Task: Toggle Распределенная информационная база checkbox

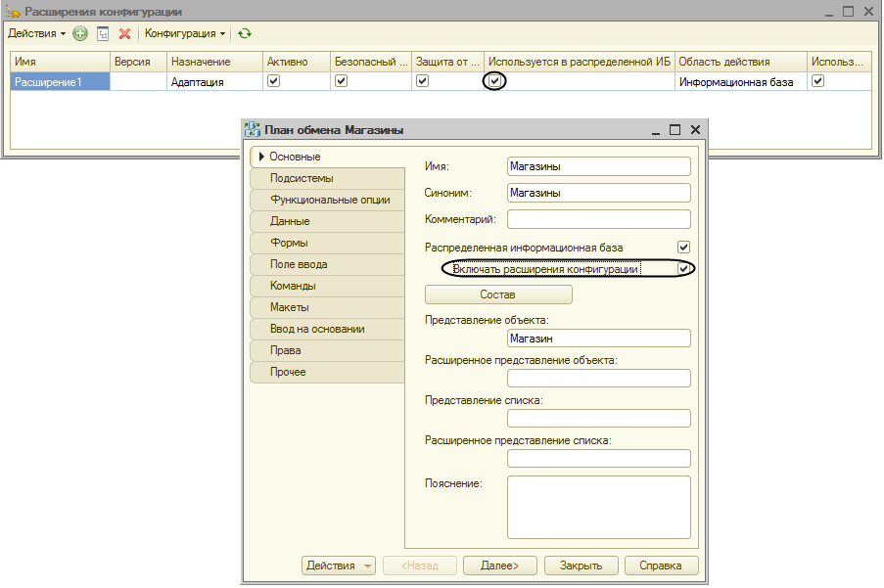Action: point(683,248)
